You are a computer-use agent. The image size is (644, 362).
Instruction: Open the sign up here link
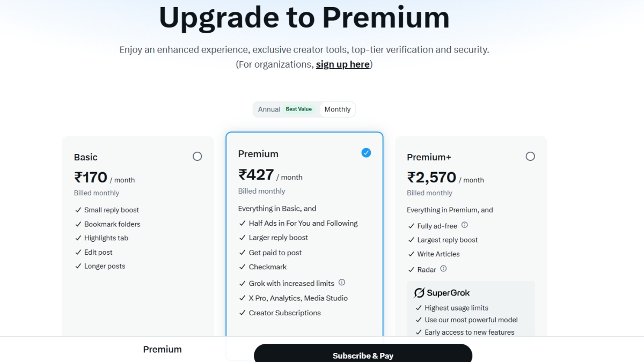tap(342, 64)
